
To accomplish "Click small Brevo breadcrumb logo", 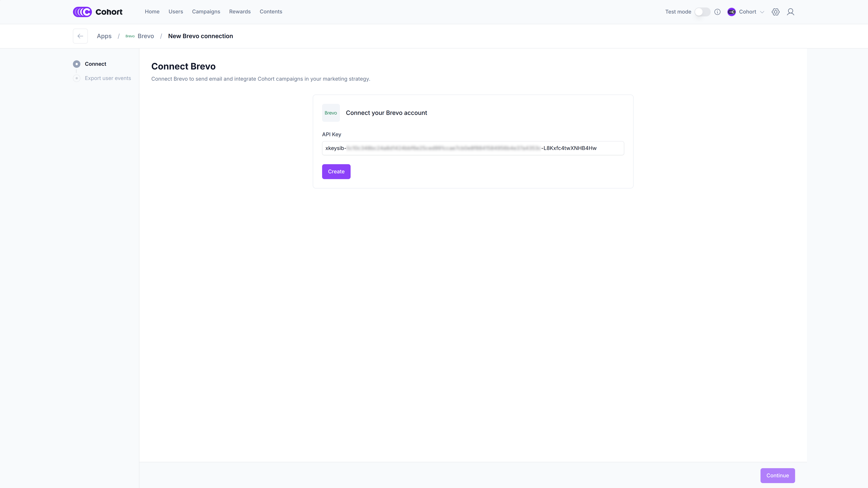I will pyautogui.click(x=130, y=36).
